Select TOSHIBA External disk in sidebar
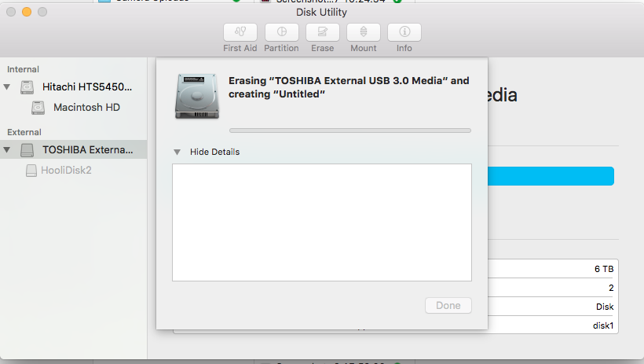Viewport: 644px width, 364px height. (74, 149)
